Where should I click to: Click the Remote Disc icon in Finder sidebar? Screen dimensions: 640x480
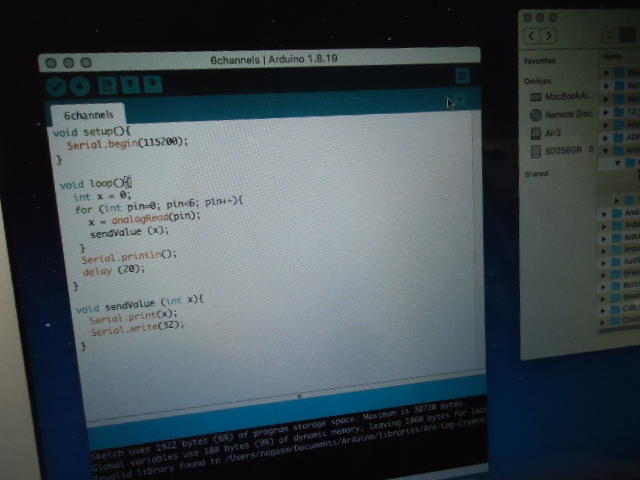(x=536, y=116)
